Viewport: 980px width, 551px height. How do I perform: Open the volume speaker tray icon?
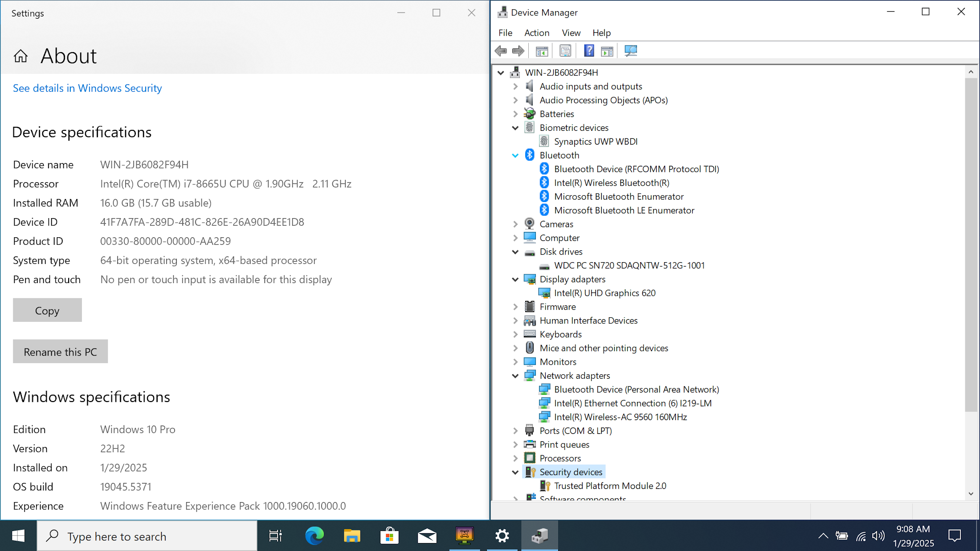coord(878,536)
